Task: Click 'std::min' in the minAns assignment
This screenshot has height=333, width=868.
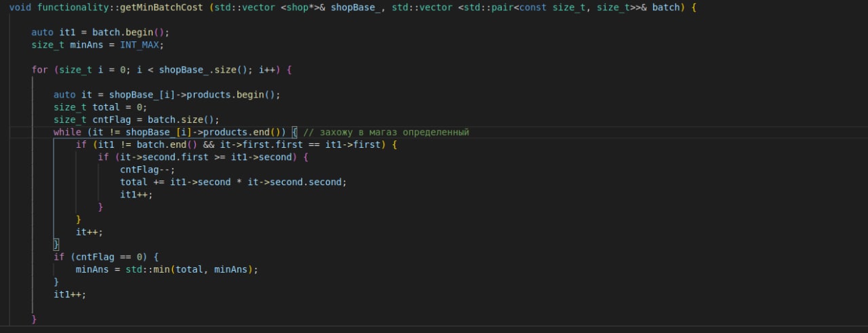Action: pos(150,269)
